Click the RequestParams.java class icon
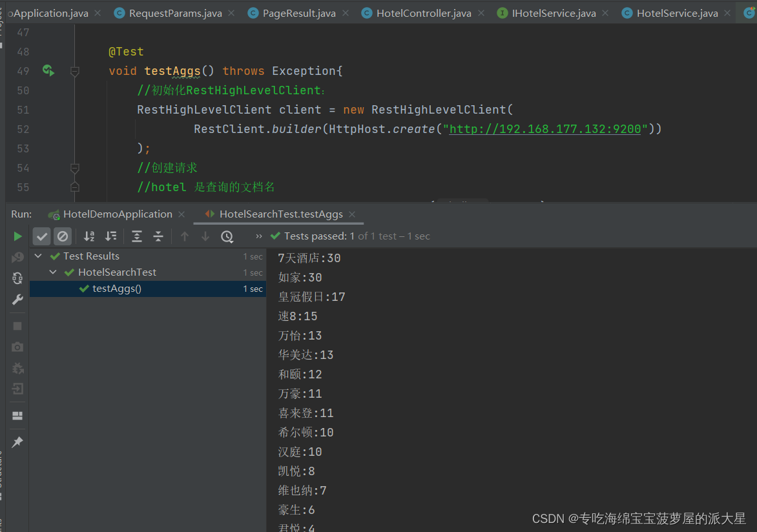The height and width of the screenshot is (532, 757). [x=119, y=14]
